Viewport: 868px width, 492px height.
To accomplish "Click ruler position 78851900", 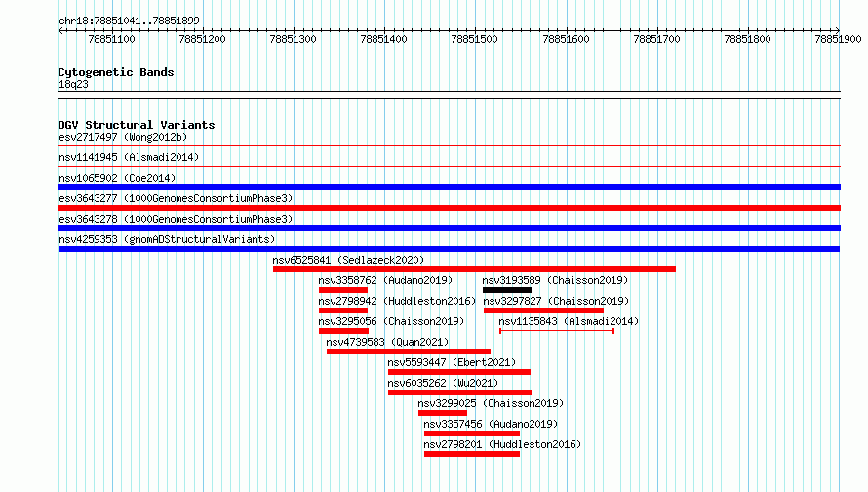I will 838,39.
